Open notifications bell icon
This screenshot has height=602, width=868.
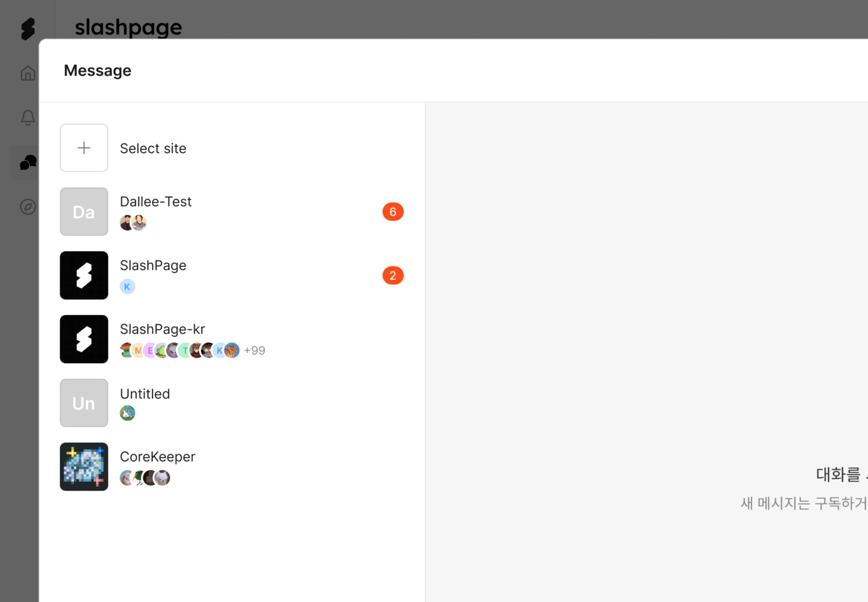click(x=28, y=117)
